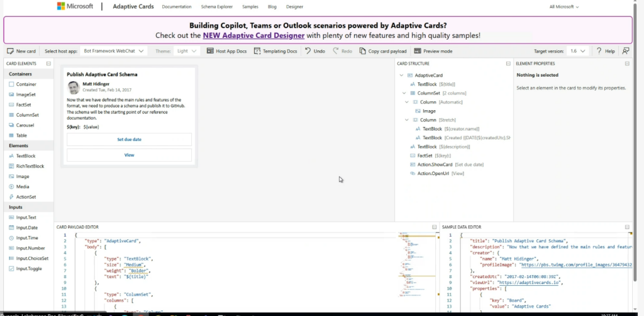Select TextBlock [${title}] in card structure
644x316 pixels.
(x=433, y=84)
